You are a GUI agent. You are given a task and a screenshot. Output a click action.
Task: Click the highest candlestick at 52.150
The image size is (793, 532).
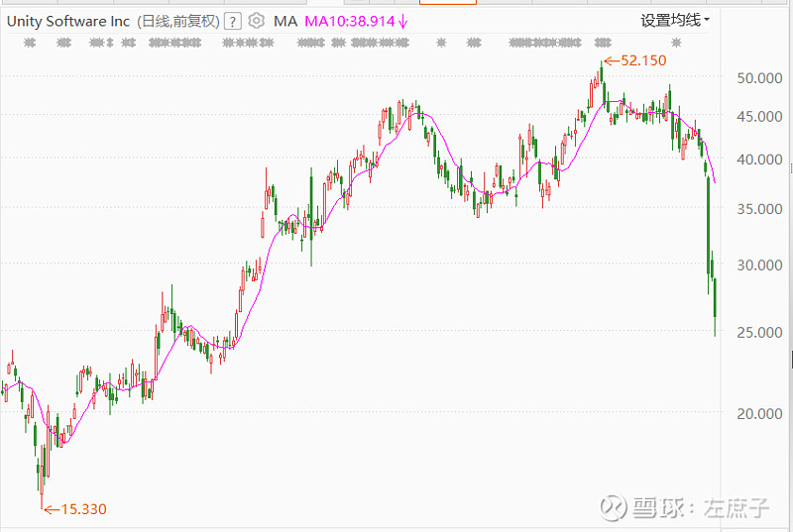[602, 71]
